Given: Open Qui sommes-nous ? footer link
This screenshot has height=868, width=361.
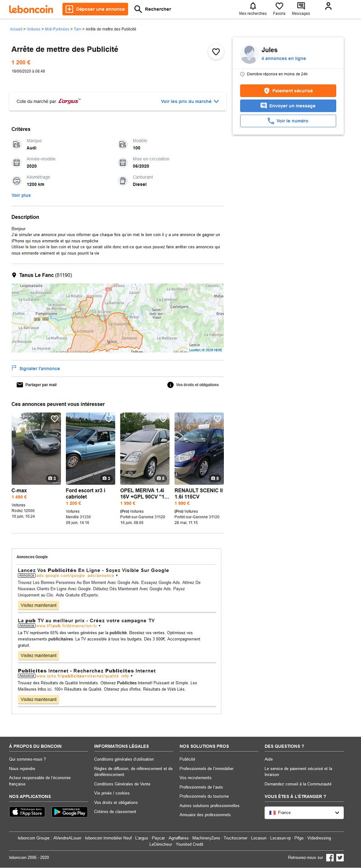Looking at the screenshot, I should click(x=28, y=759).
